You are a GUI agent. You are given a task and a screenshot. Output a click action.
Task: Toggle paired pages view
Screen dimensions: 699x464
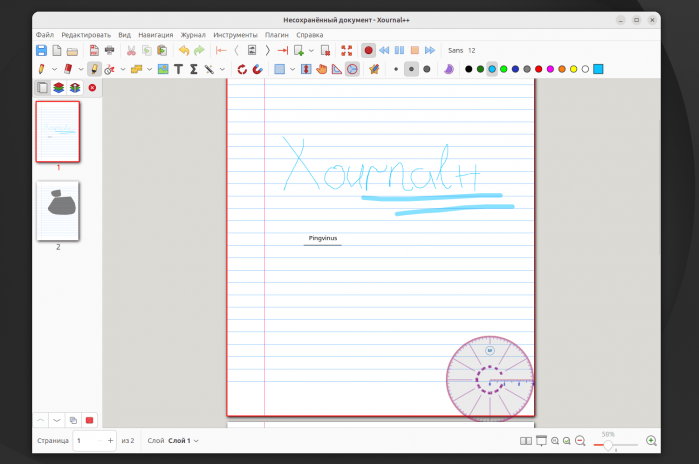point(526,441)
